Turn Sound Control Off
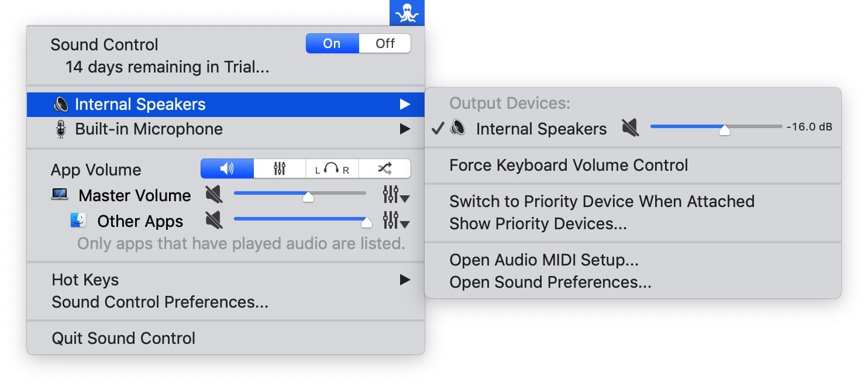868x386 pixels. click(385, 44)
